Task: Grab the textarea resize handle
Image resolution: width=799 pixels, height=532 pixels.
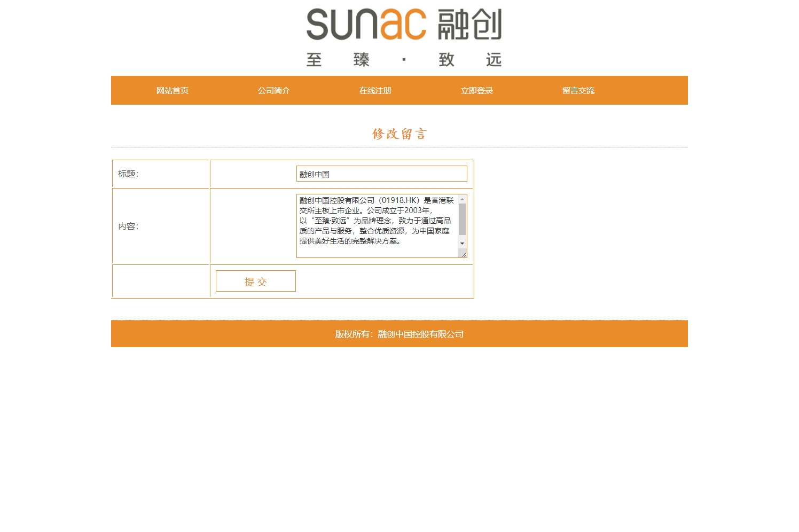Action: click(464, 254)
